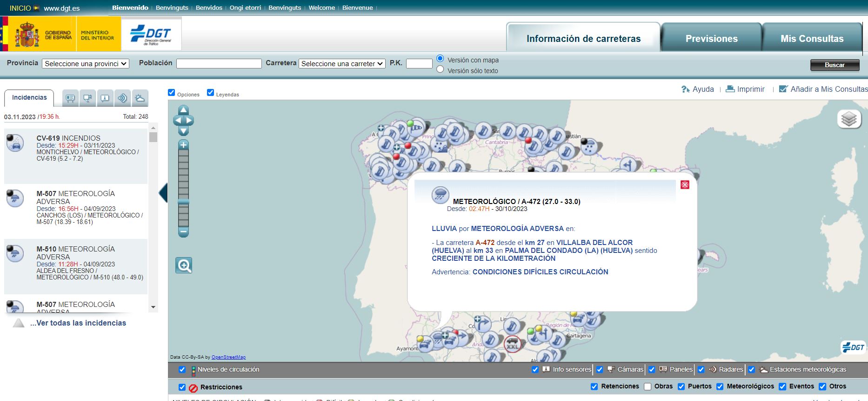Open the Cámaras tab icon in sidebar
This screenshot has width=868, height=401.
tap(87, 98)
